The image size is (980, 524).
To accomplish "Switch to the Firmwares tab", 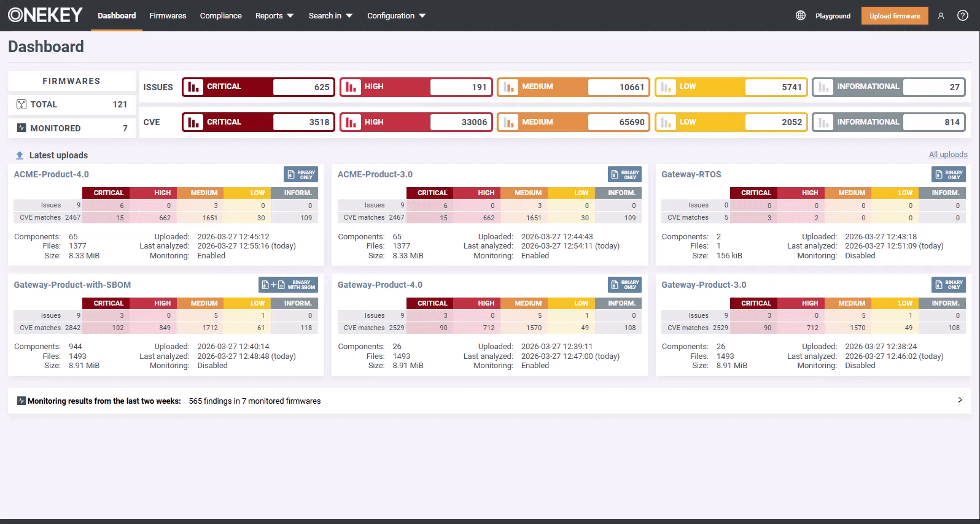I will pyautogui.click(x=168, y=16).
